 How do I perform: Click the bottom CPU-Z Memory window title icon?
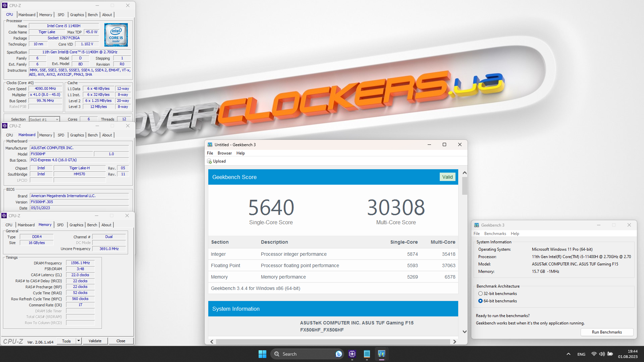tap(4, 216)
